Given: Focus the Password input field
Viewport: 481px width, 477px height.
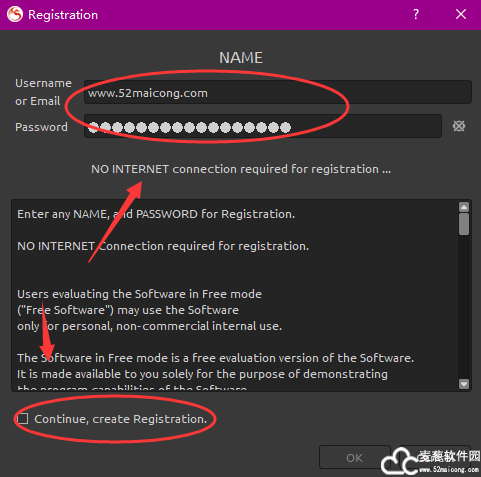Looking at the screenshot, I should point(263,126).
